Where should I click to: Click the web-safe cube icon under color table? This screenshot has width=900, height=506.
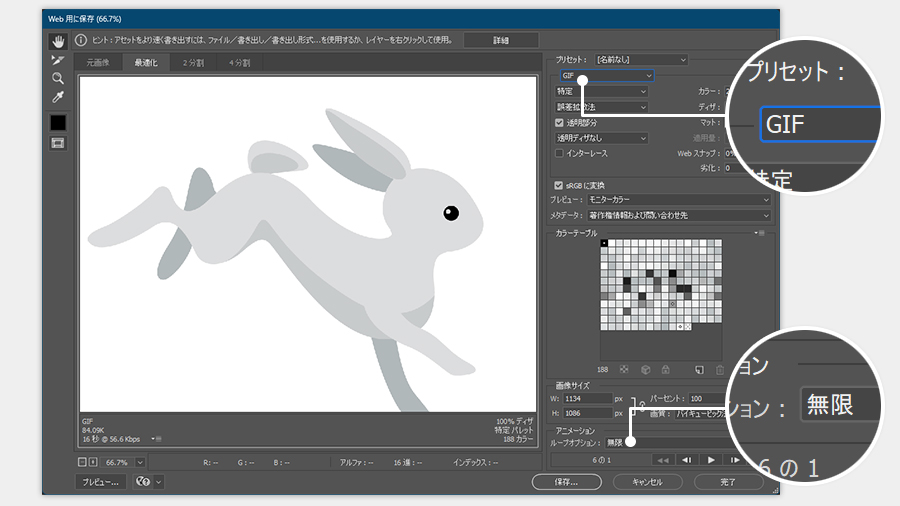click(645, 368)
